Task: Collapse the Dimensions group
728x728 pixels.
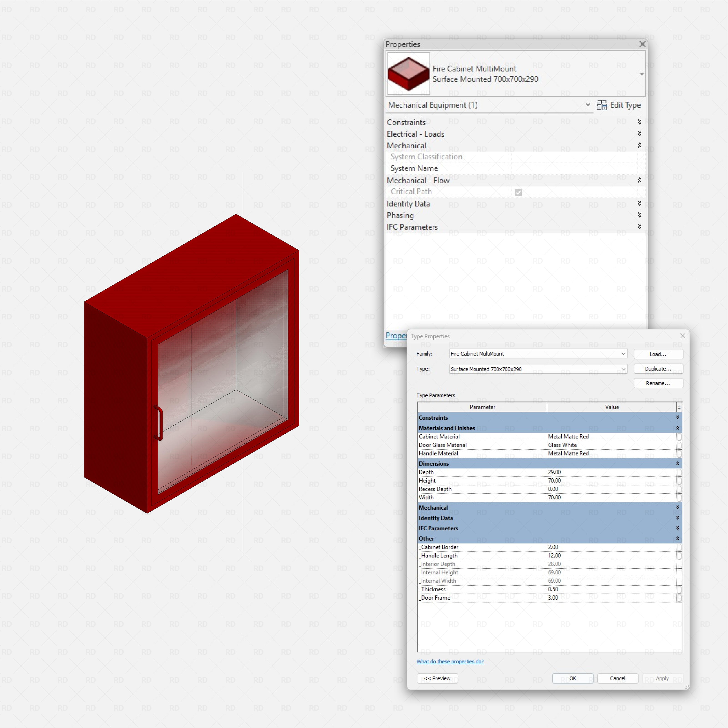Action: (x=677, y=463)
